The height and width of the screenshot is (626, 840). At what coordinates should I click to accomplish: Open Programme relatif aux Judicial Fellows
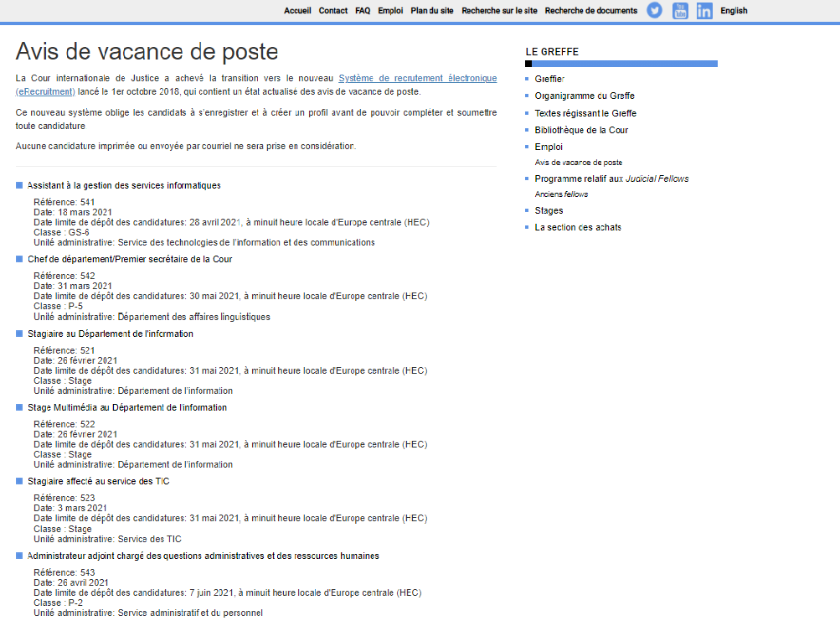[x=612, y=179]
